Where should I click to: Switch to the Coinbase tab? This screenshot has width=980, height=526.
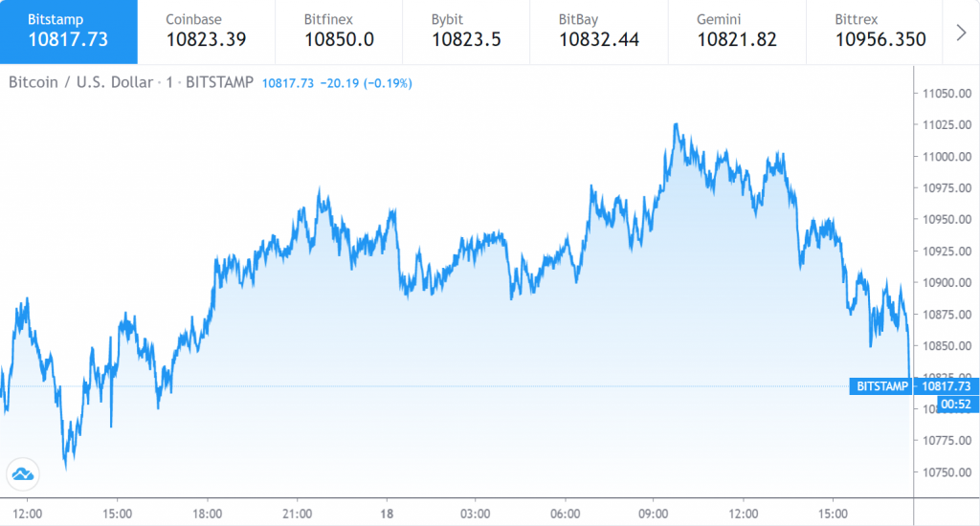(206, 31)
